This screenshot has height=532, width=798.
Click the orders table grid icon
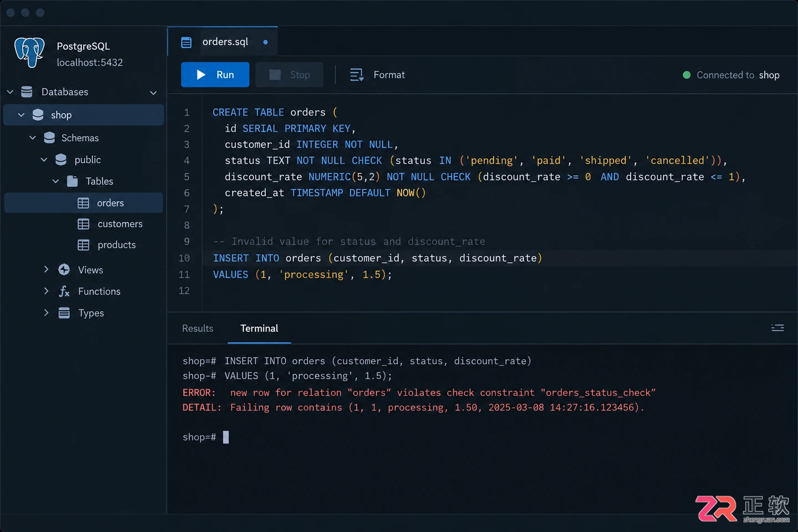84,203
